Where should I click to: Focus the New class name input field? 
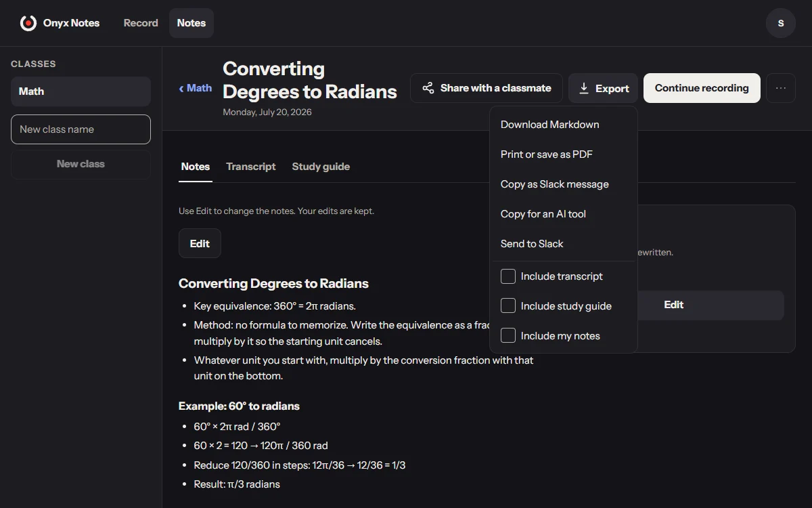click(x=81, y=129)
